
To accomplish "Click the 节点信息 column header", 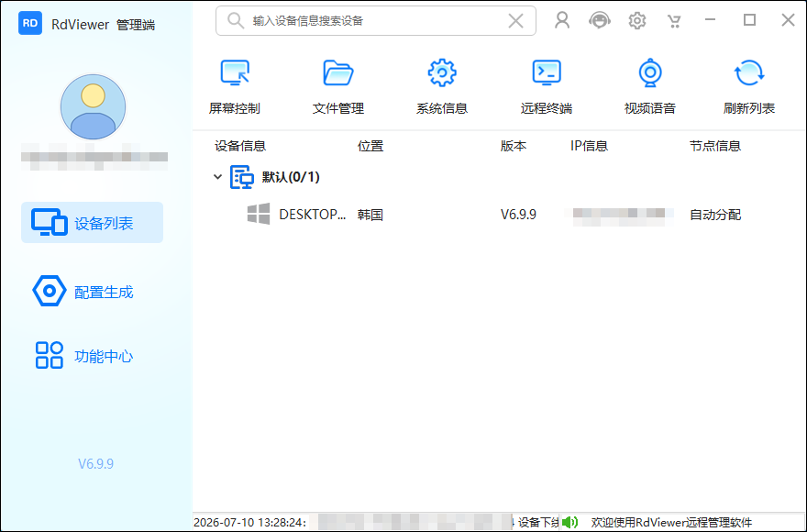I will 715,146.
